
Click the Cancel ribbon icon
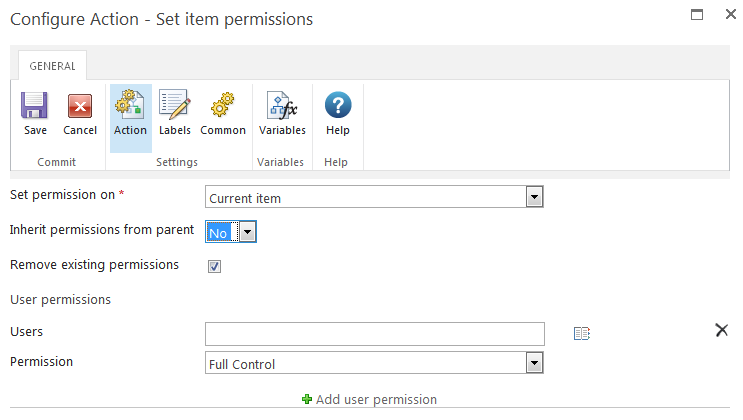(80, 106)
